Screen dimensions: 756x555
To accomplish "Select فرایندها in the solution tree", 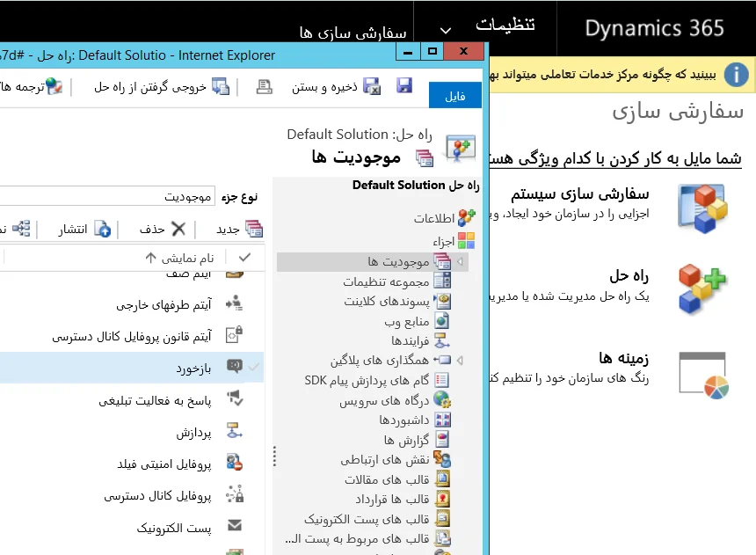I will [410, 341].
